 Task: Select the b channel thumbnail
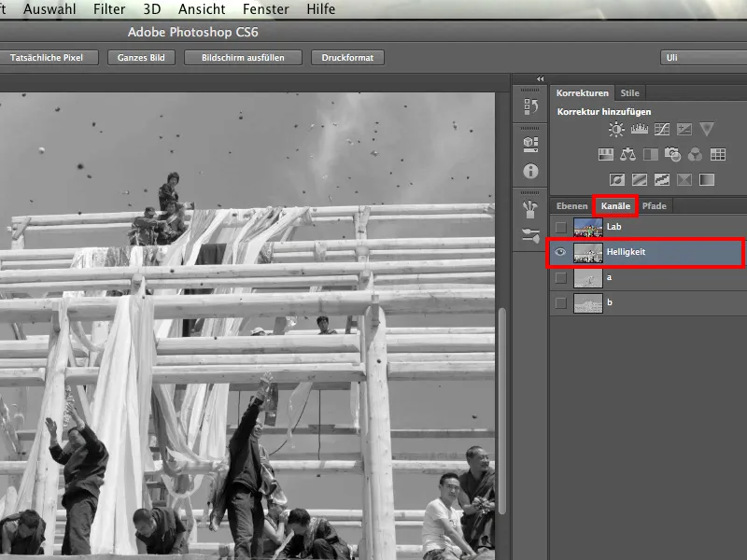point(588,303)
